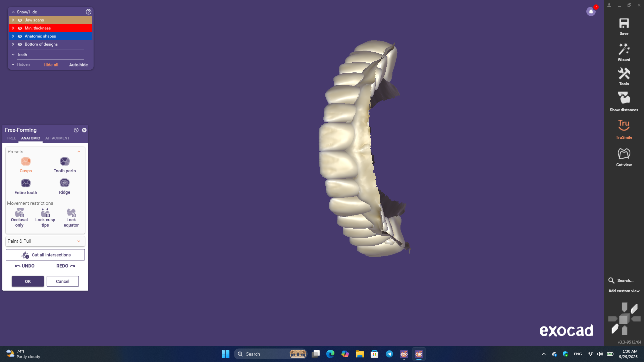Confirm with the OK button
The width and height of the screenshot is (644, 362).
(x=28, y=281)
